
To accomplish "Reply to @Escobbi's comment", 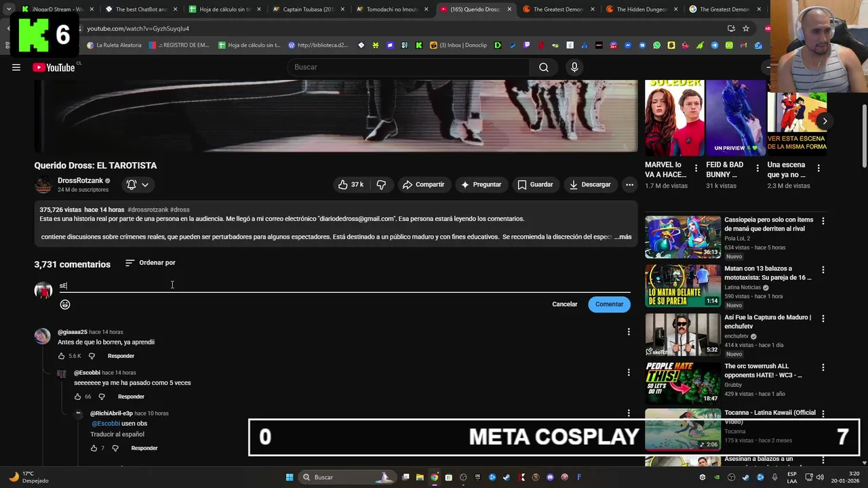I will pos(131,396).
